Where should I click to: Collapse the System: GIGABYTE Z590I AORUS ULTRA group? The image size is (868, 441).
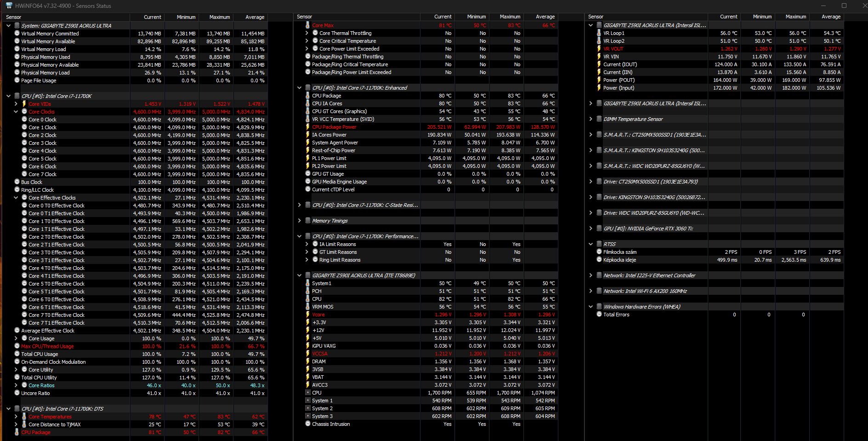tap(8, 26)
